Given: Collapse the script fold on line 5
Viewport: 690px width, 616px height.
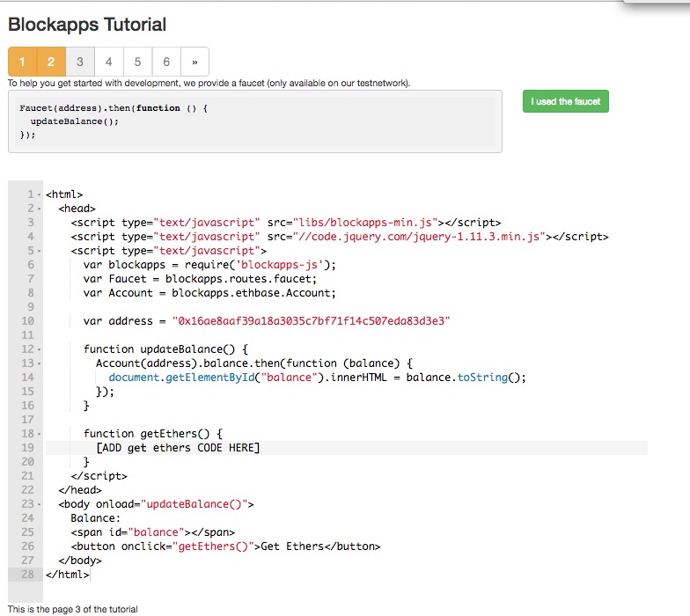Looking at the screenshot, I should (39, 252).
